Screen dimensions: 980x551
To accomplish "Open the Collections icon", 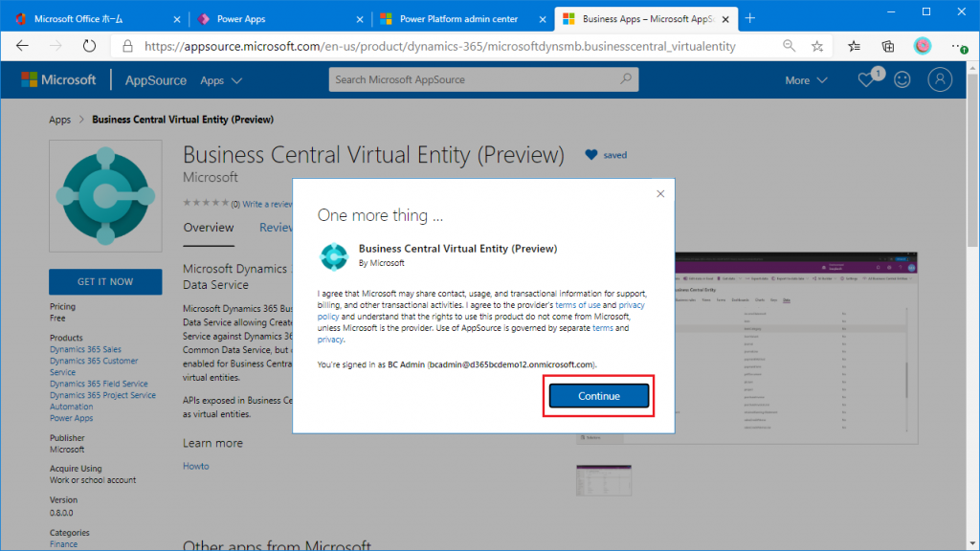I will coord(887,46).
